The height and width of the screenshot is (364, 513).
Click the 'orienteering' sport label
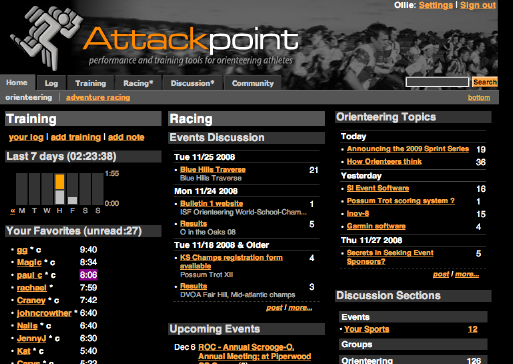(29, 97)
